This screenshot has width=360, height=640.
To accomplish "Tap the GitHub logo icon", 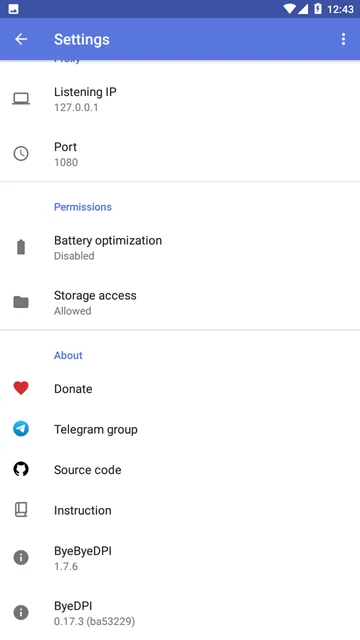I will pyautogui.click(x=21, y=469).
